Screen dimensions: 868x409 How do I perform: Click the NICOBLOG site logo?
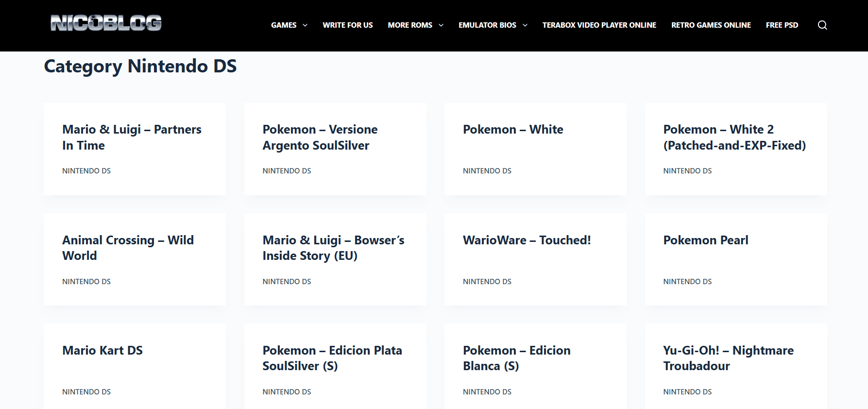106,23
